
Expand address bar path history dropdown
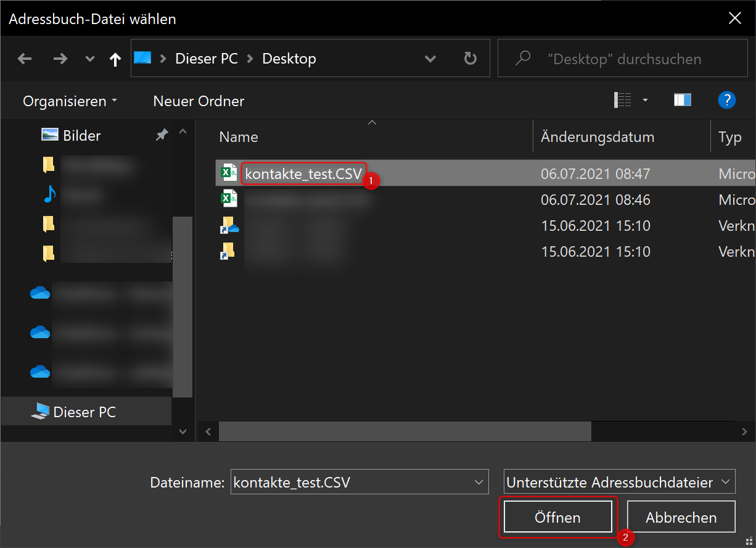(x=430, y=59)
